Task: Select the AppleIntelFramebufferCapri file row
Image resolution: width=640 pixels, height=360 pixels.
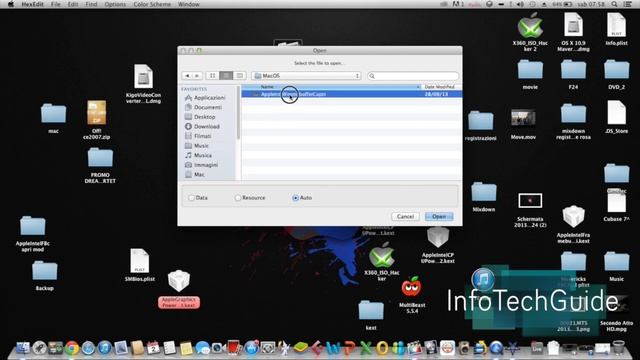Action: click(x=351, y=94)
